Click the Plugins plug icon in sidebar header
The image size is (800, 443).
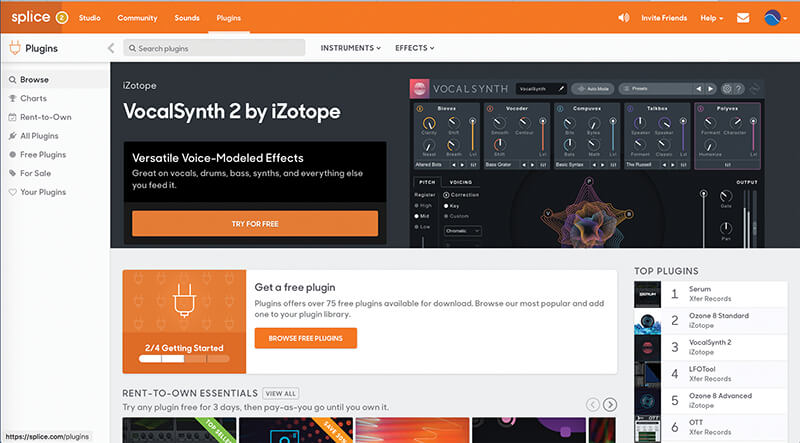click(x=15, y=48)
